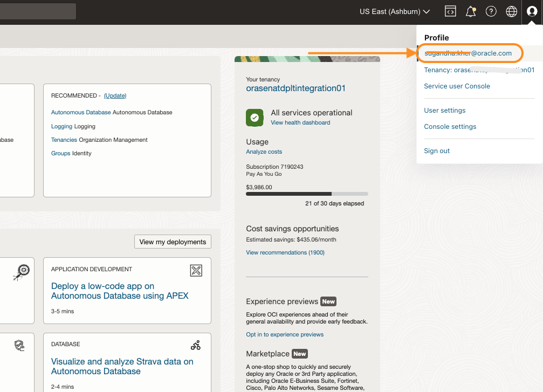Click the View my deployments button
Image resolution: width=543 pixels, height=392 pixels.
click(x=173, y=242)
